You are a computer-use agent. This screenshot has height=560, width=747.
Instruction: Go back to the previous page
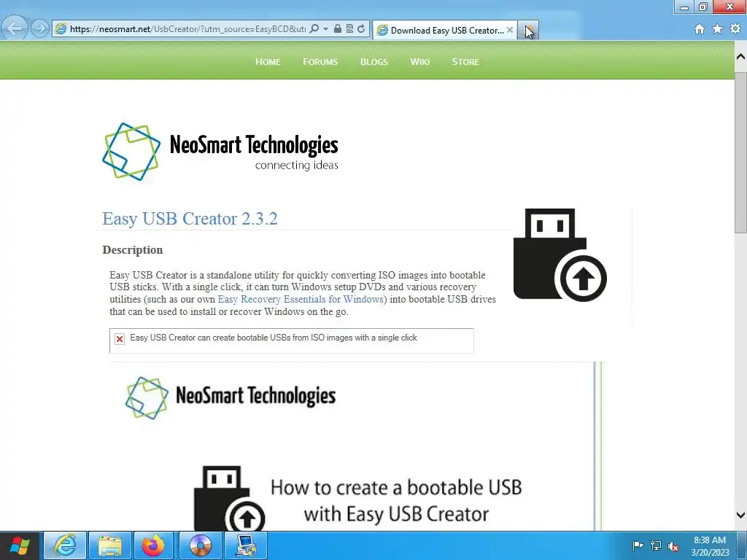tap(15, 28)
